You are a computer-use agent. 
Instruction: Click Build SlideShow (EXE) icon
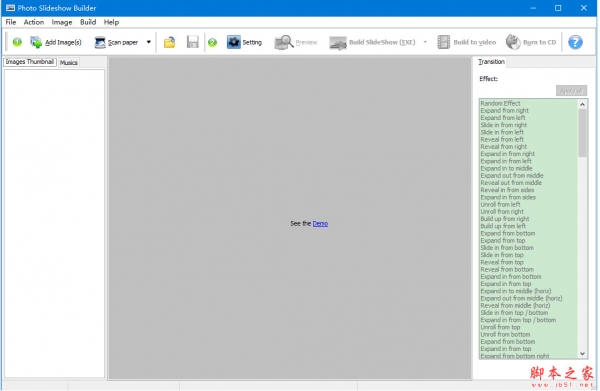[338, 43]
